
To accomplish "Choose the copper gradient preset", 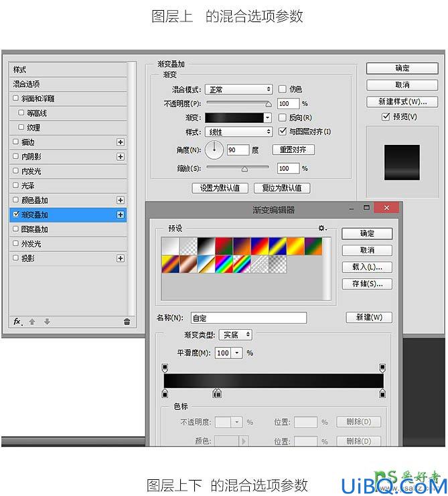I will pyautogui.click(x=188, y=264).
